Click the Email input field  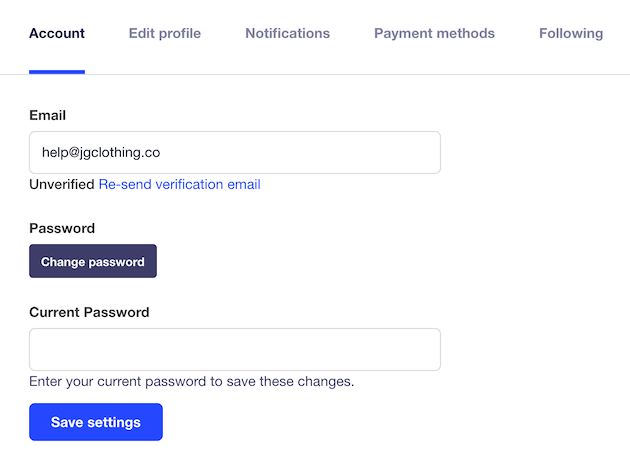[300, 153]
